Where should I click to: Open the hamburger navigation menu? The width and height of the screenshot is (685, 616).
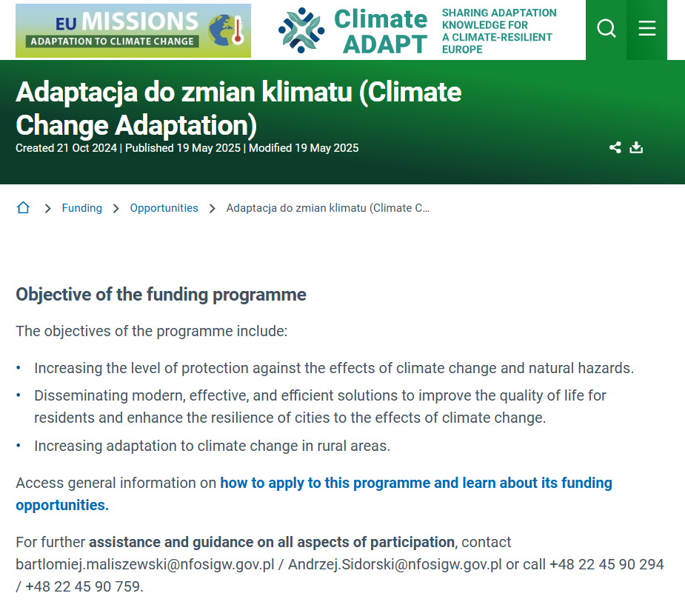tap(646, 30)
